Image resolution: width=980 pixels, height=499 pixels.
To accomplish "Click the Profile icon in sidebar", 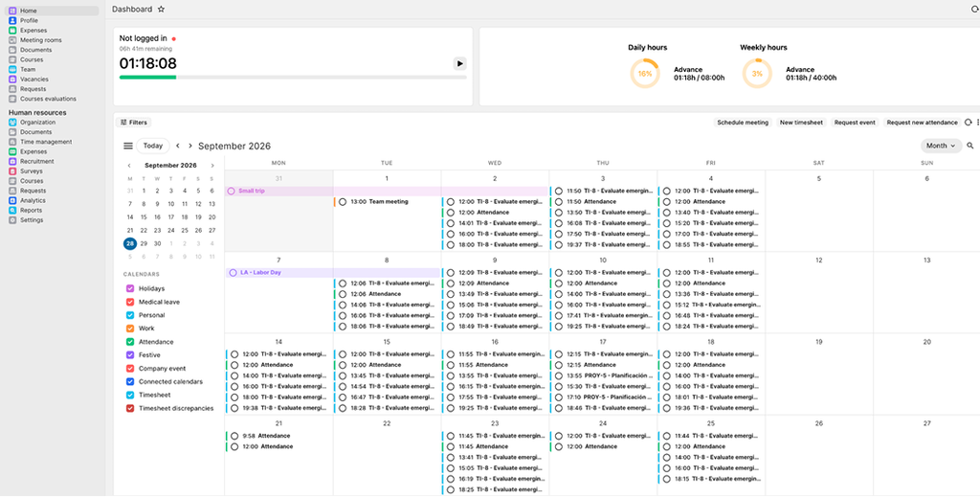I will click(12, 21).
